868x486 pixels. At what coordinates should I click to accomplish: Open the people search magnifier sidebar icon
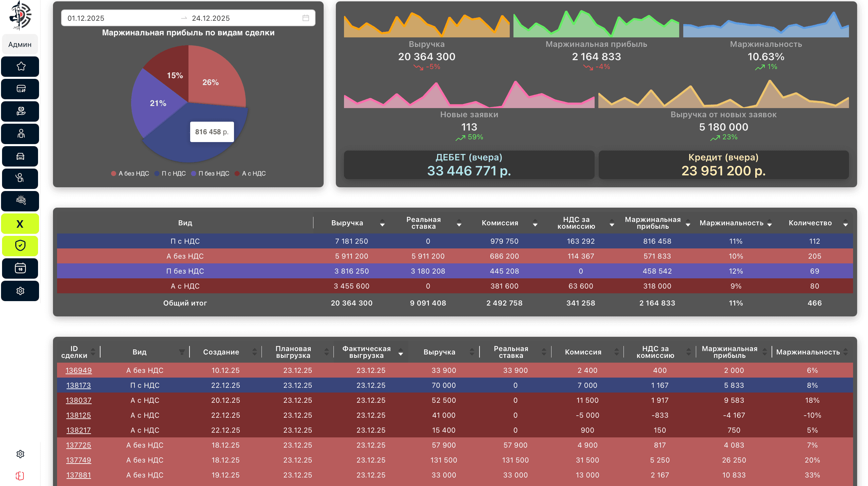click(20, 201)
